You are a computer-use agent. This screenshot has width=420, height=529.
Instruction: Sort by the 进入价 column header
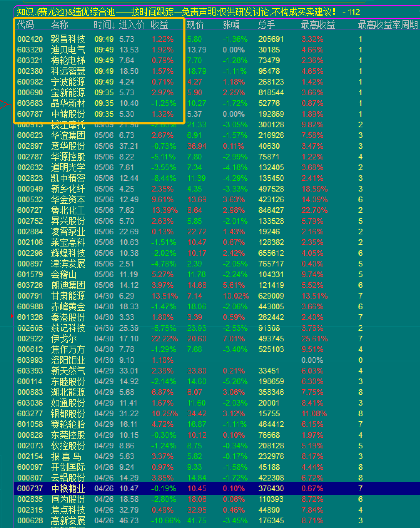click(132, 25)
